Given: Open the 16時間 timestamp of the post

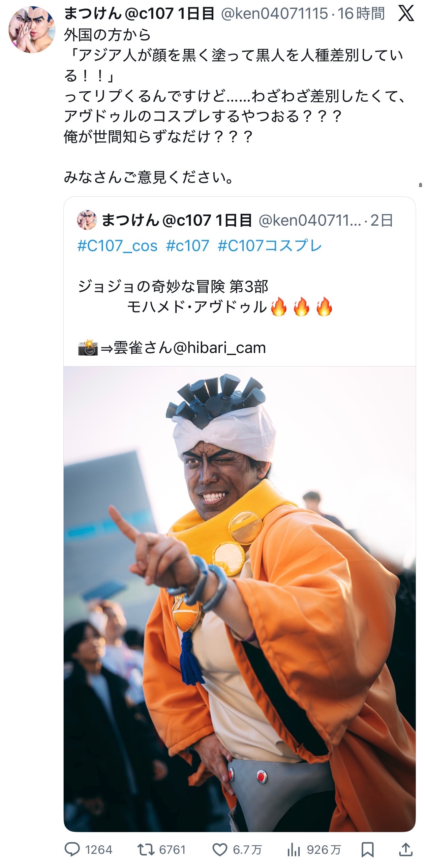Looking at the screenshot, I should tap(361, 14).
